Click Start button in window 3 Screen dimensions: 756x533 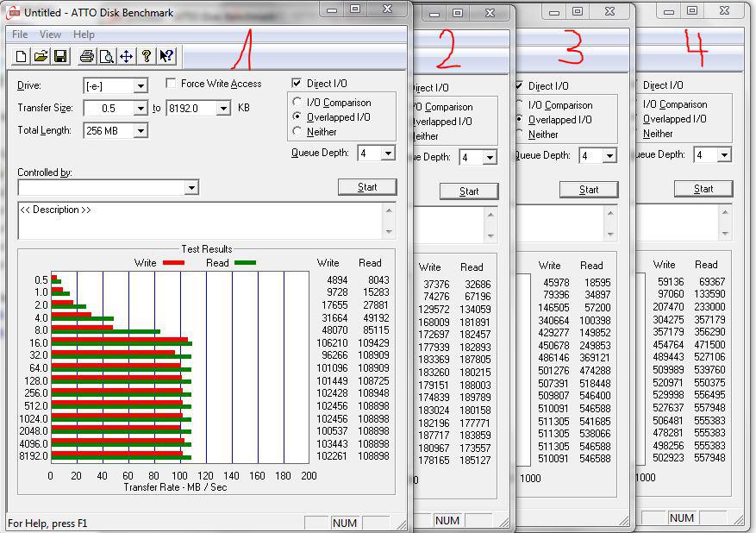(x=589, y=190)
